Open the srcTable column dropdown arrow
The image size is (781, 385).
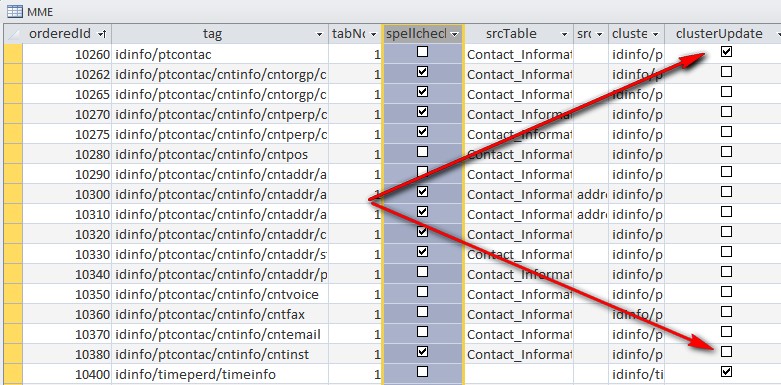(x=565, y=34)
